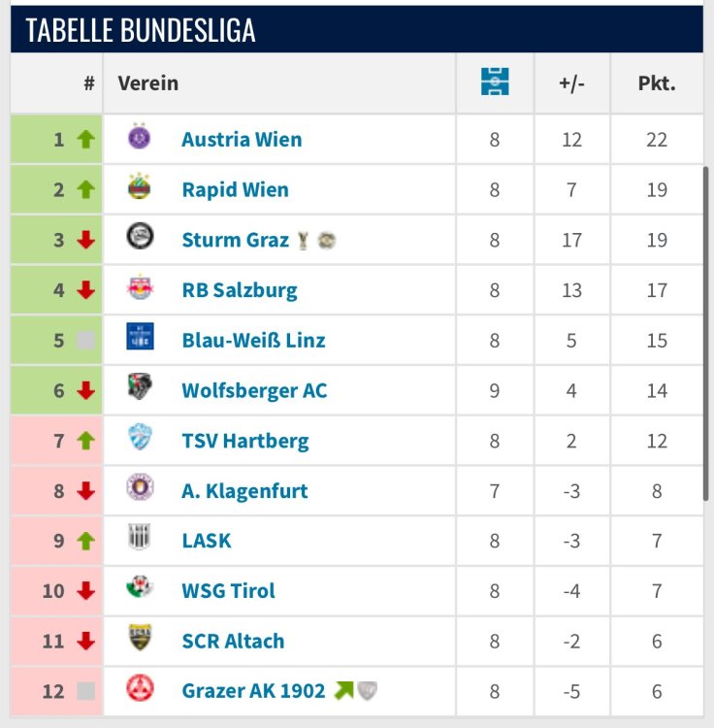Click the TSV Hartberg club crest
This screenshot has width=714, height=728.
140,439
